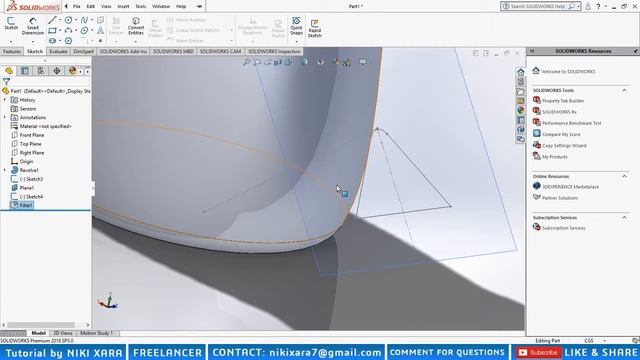The width and height of the screenshot is (640, 360).
Task: Click Zoom to Fit in view toolbar
Action: click(246, 62)
